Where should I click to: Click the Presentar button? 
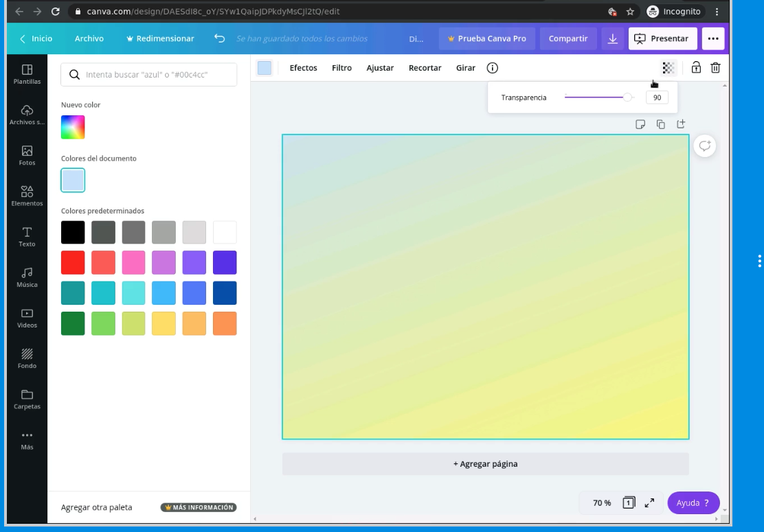pos(662,38)
